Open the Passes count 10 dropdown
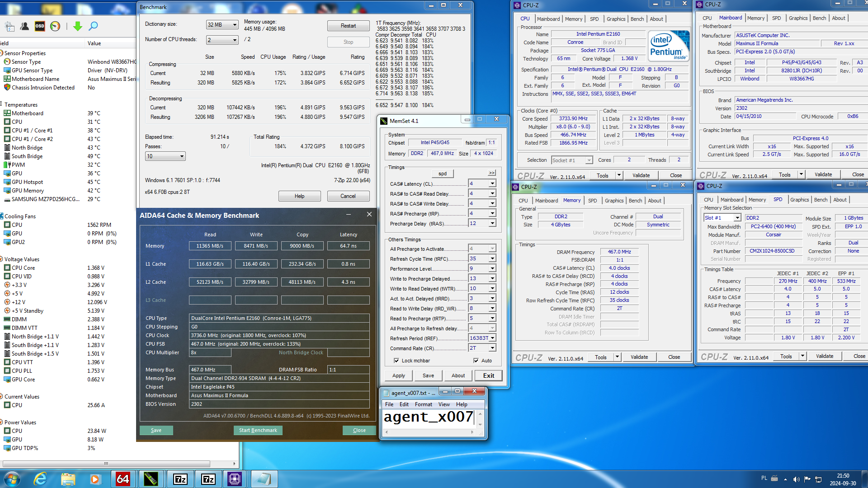This screenshot has width=868, height=488. [x=165, y=156]
